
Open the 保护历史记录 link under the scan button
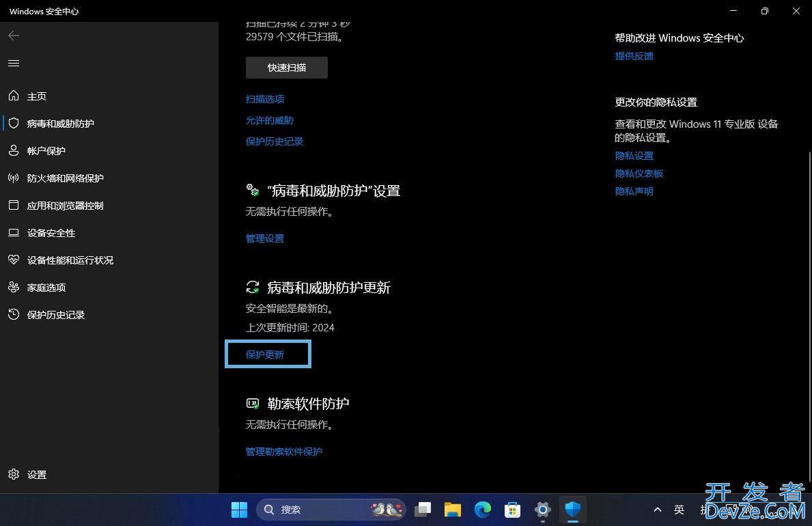click(x=275, y=141)
